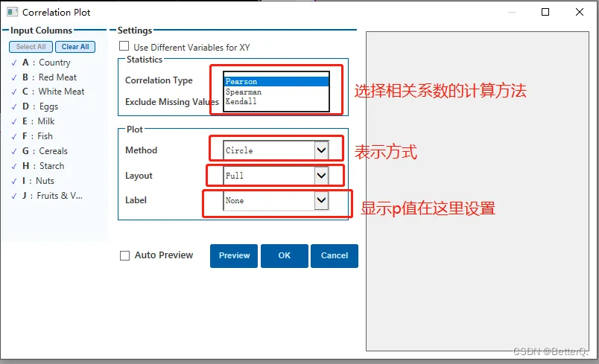599x364 pixels.
Task: Choose Pearson correlation type
Action: click(276, 81)
